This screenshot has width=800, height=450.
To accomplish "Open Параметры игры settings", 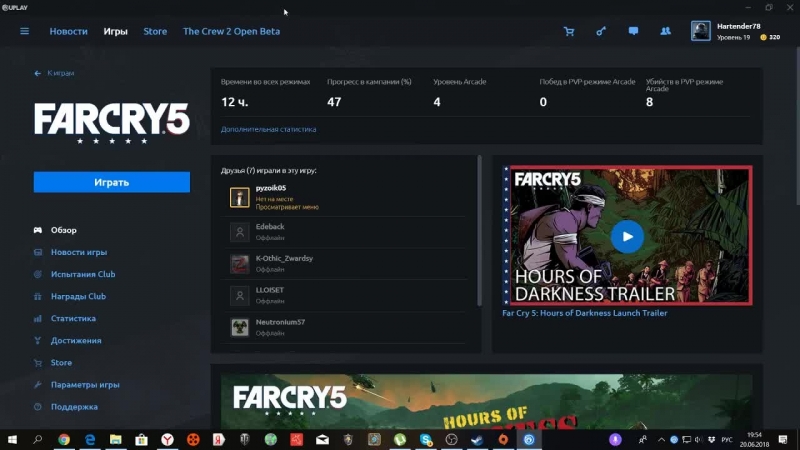I will tap(85, 385).
